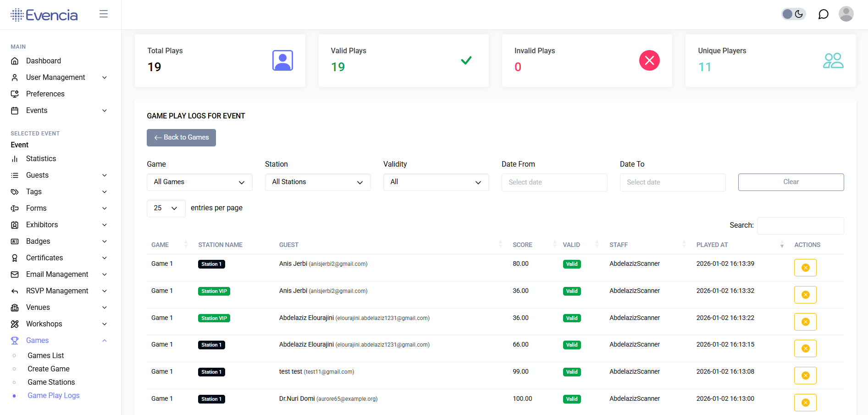The width and height of the screenshot is (868, 415).
Task: Click the Statistics bar chart icon
Action: tap(15, 158)
